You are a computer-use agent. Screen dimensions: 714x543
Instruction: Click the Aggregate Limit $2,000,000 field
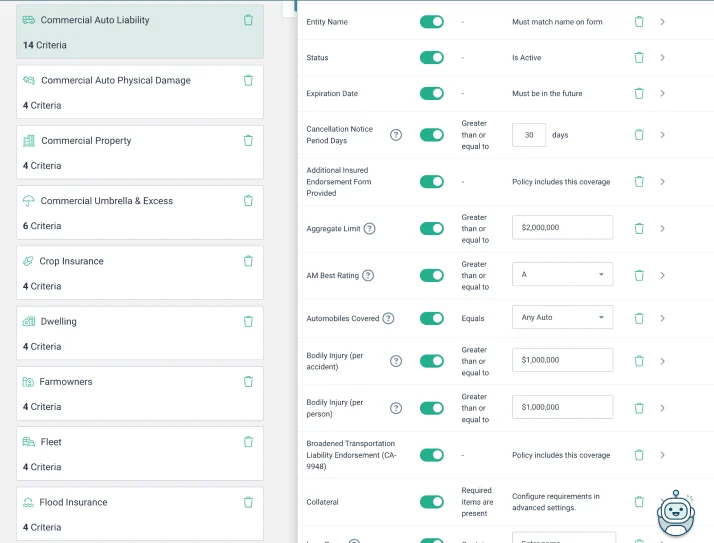tap(562, 227)
